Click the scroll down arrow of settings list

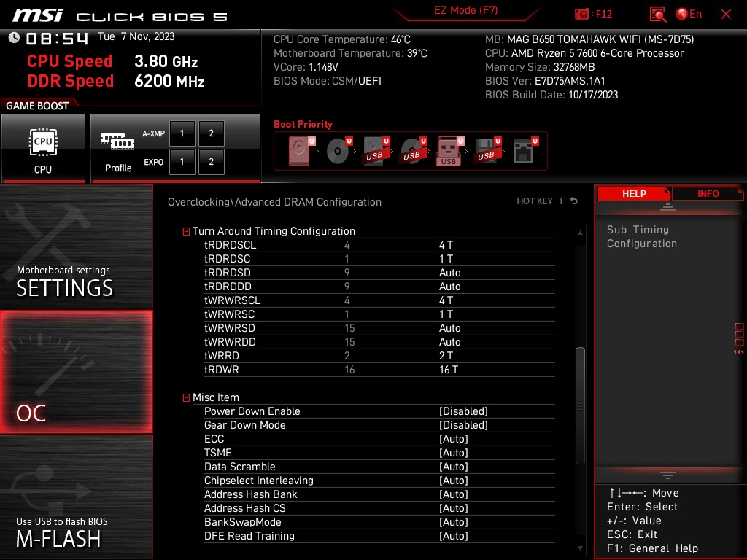[580, 548]
